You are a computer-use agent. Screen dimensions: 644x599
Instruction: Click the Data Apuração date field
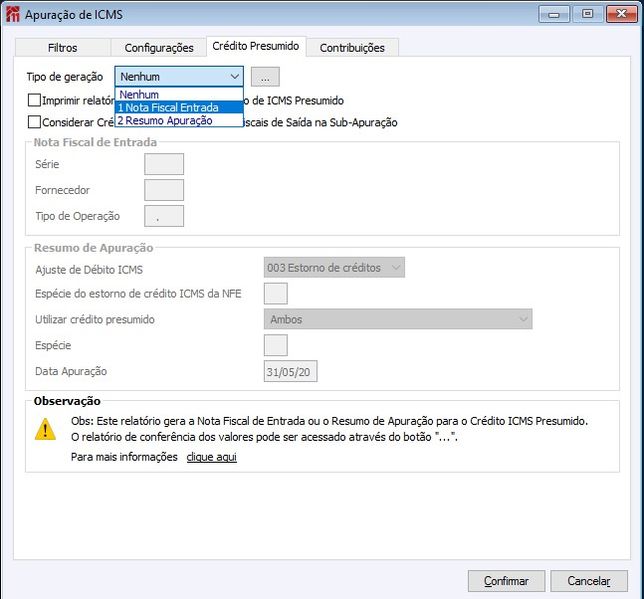[290, 371]
